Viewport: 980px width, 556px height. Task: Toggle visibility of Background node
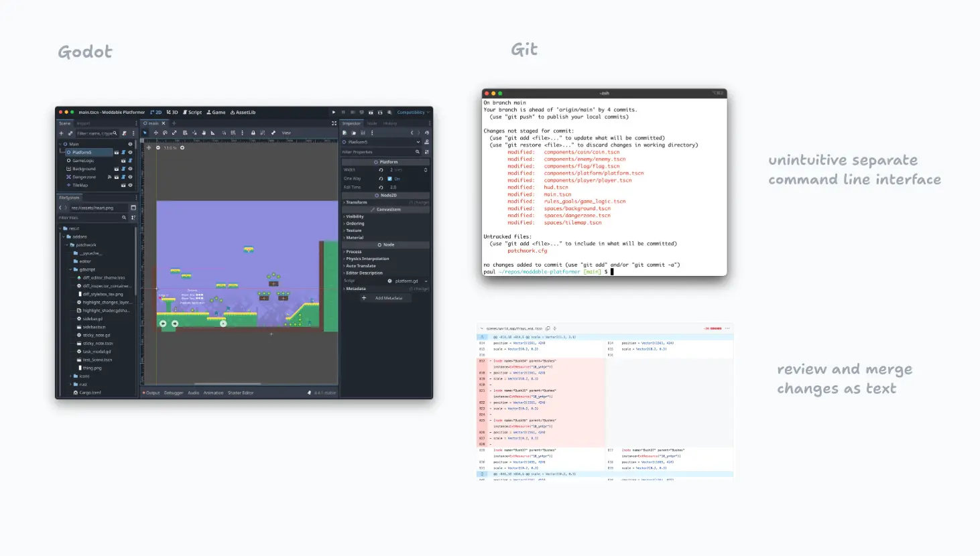coord(130,169)
